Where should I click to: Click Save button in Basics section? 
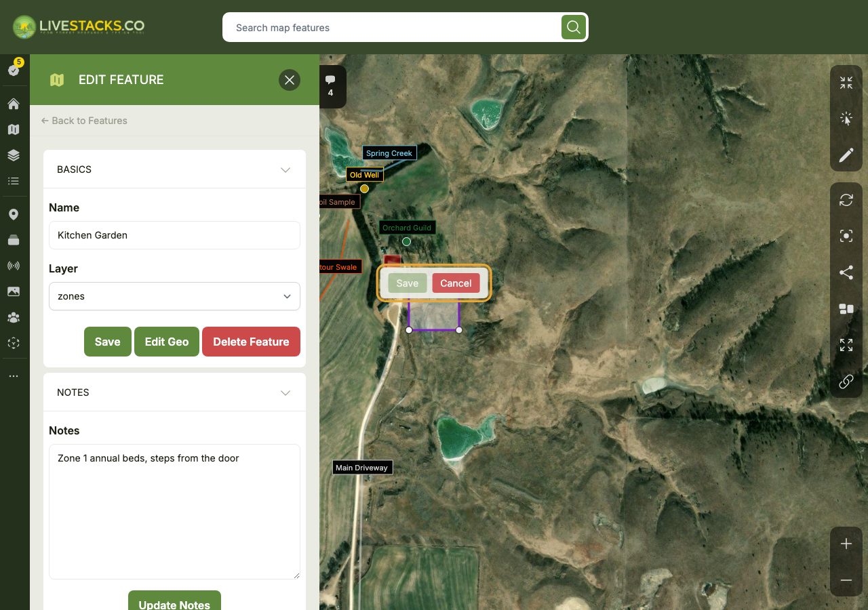107,342
